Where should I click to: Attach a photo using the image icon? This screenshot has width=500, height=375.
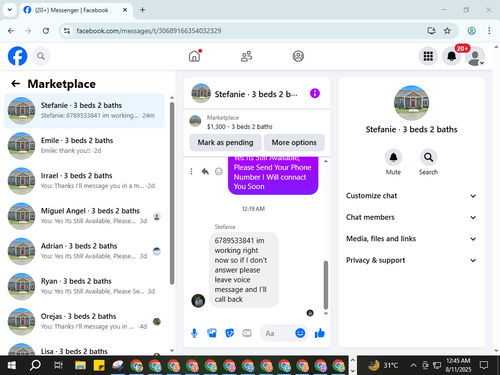[212, 333]
